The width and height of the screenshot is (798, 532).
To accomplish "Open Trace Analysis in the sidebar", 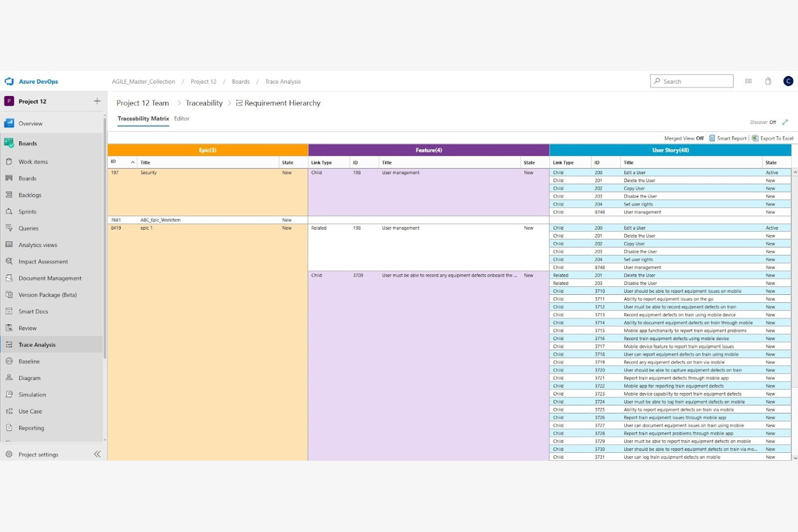I will (37, 344).
